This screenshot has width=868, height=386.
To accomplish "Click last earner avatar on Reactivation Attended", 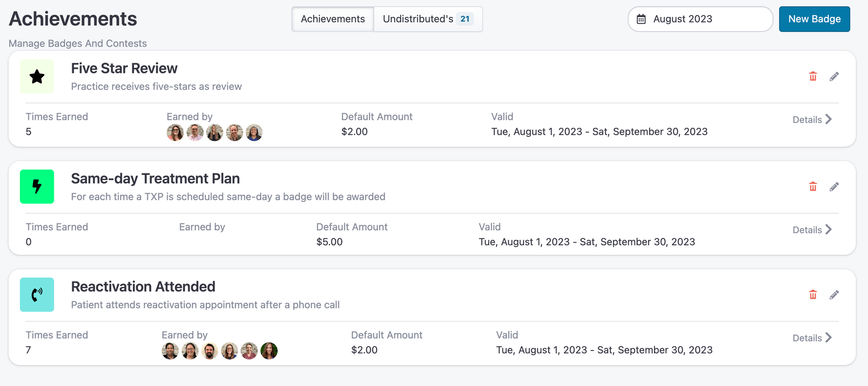I will click(269, 351).
